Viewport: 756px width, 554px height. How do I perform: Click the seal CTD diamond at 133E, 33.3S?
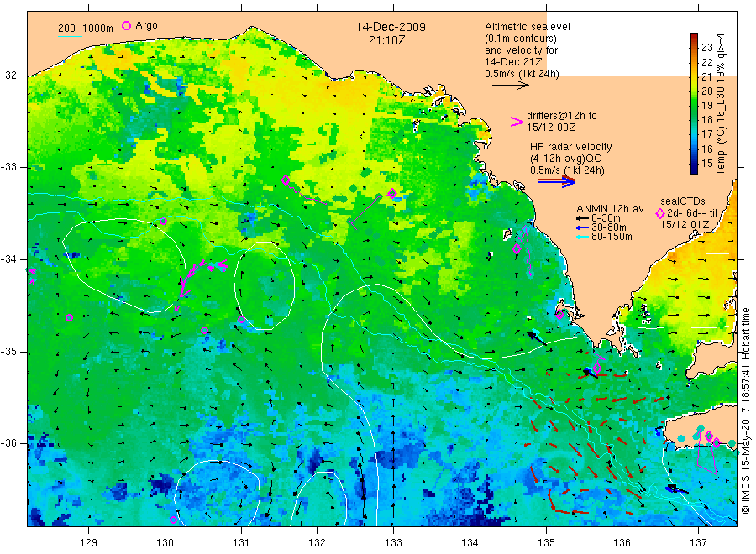point(392,193)
